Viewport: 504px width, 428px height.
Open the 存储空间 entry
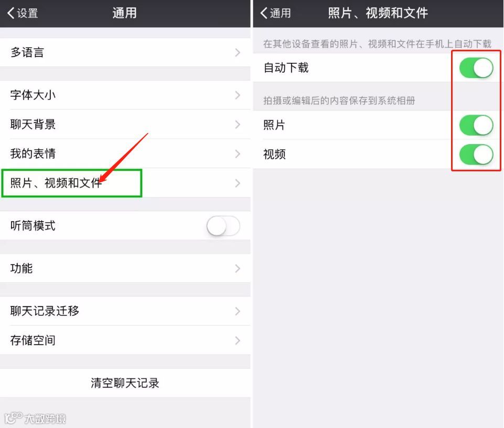click(x=125, y=341)
